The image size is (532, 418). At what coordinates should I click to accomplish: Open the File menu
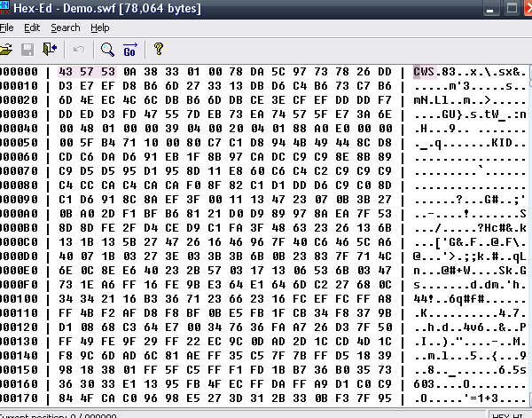point(7,28)
